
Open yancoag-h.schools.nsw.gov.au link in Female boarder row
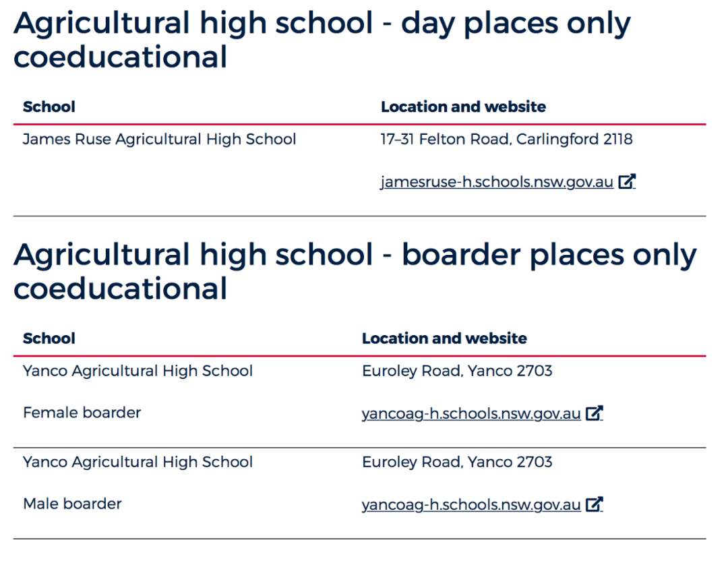tap(471, 413)
